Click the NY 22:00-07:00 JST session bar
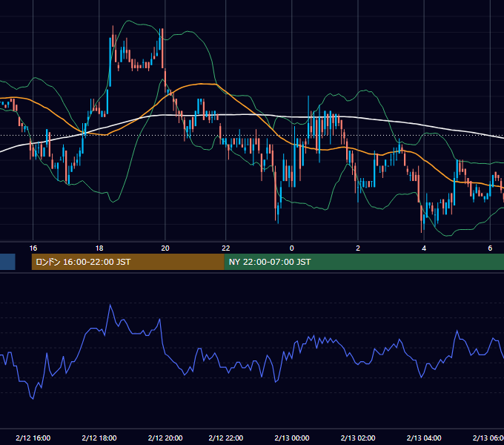Screen dimensions: 504x445 [364, 262]
